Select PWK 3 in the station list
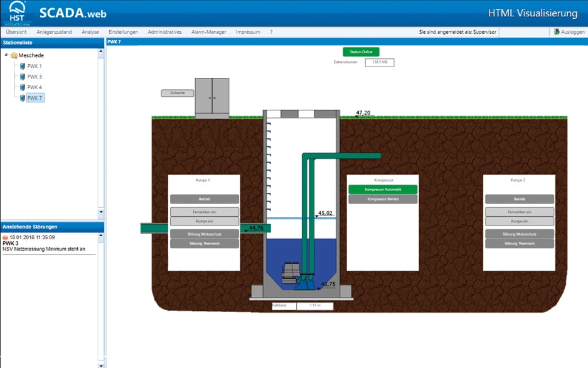This screenshot has width=588, height=368. pos(35,77)
